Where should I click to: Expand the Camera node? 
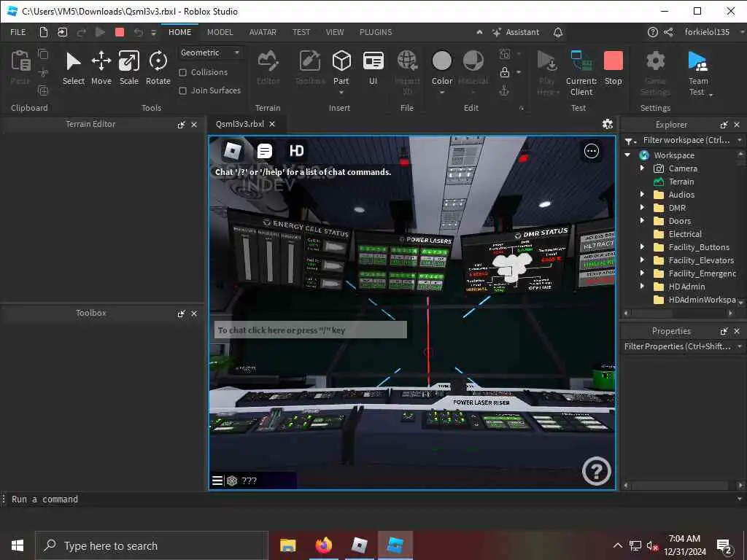point(642,168)
